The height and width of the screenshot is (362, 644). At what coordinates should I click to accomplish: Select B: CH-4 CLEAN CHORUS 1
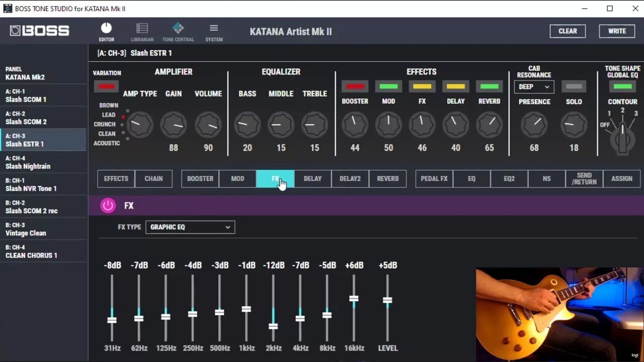point(43,251)
